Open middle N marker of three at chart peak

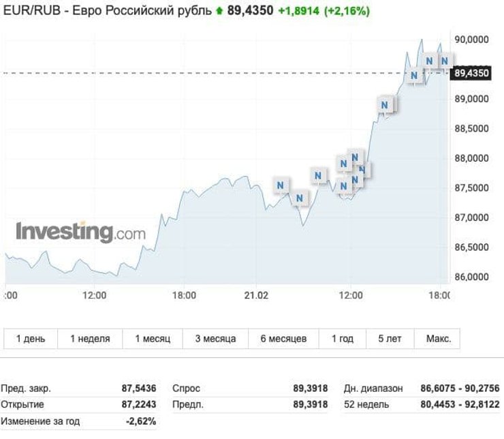[x=430, y=61]
